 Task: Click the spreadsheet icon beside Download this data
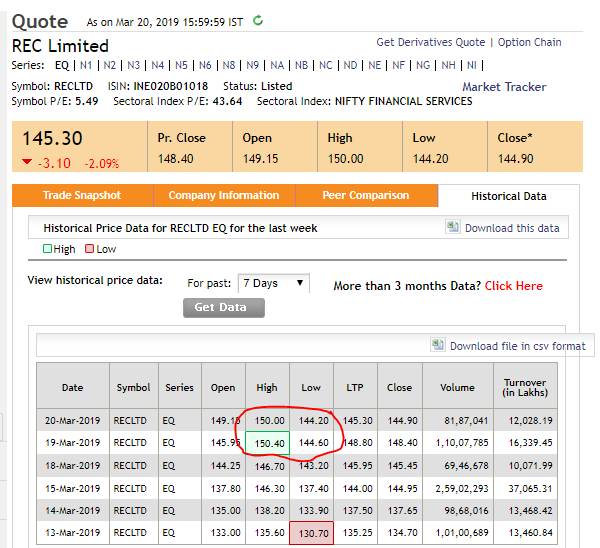pos(453,227)
